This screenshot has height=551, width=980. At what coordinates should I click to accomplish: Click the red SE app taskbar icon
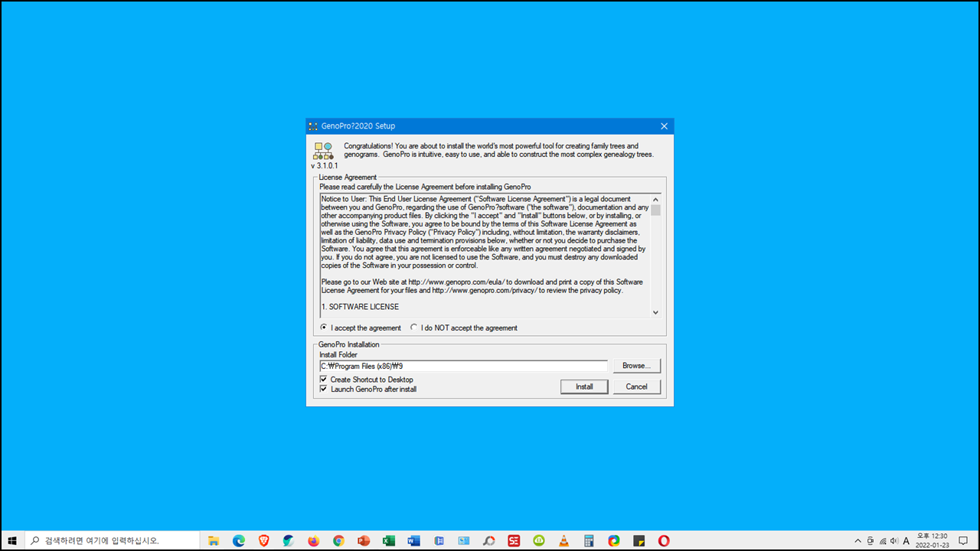[x=514, y=540]
